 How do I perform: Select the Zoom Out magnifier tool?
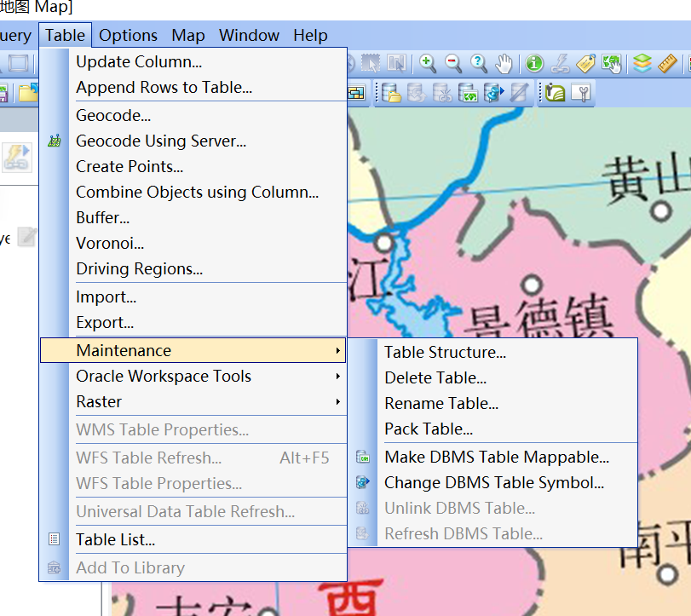click(452, 63)
